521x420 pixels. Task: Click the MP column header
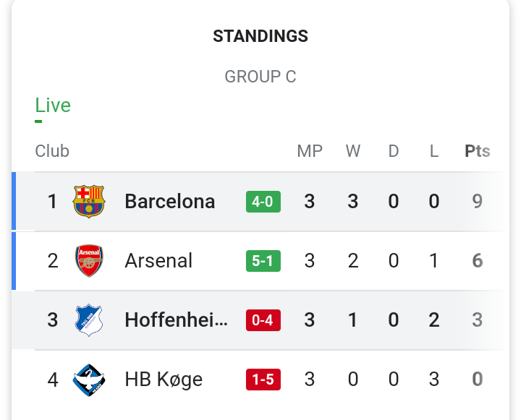point(310,151)
